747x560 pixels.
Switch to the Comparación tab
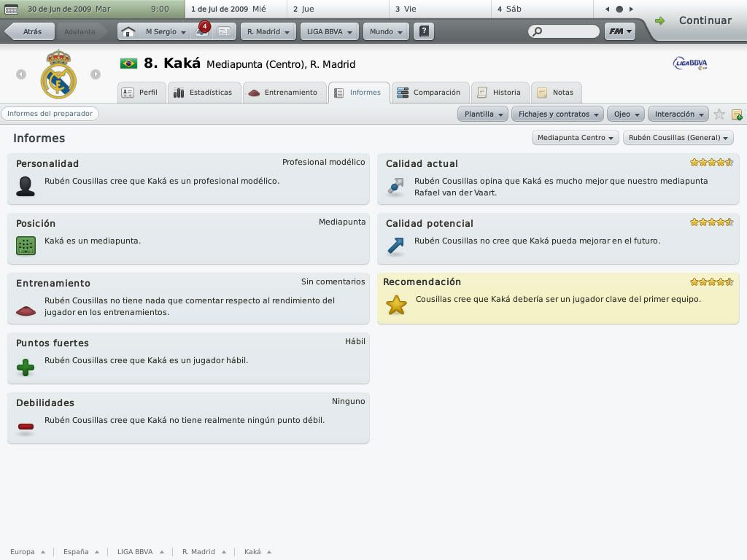(430, 93)
